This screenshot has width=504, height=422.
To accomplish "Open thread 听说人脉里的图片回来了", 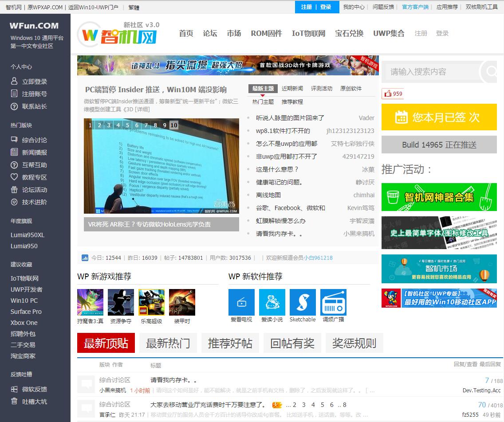I will [x=290, y=118].
